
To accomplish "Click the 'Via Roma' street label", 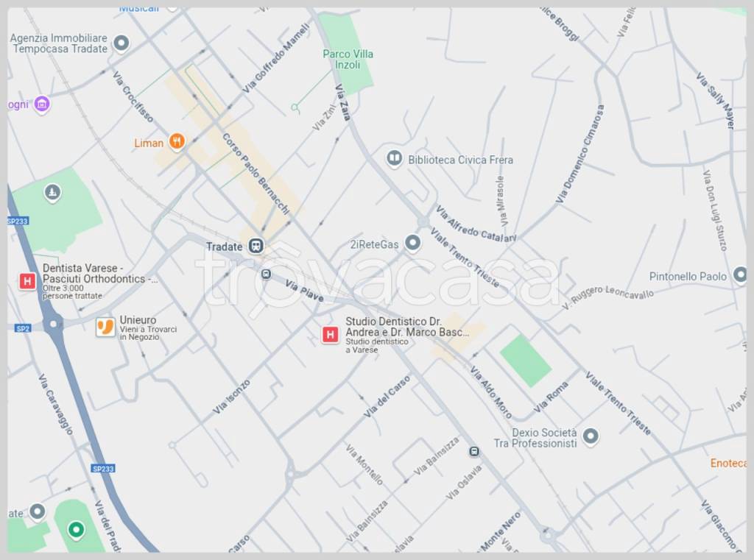I will 551,397.
